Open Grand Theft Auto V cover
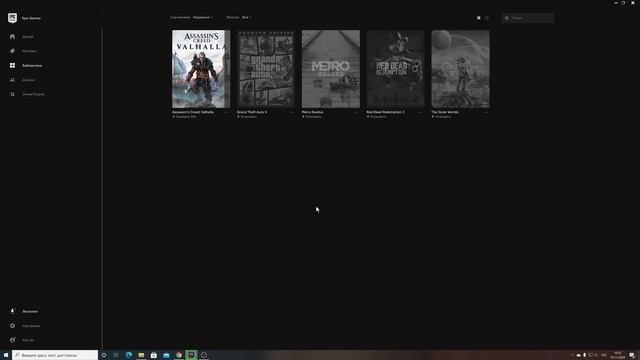The width and height of the screenshot is (640, 360). pyautogui.click(x=266, y=69)
